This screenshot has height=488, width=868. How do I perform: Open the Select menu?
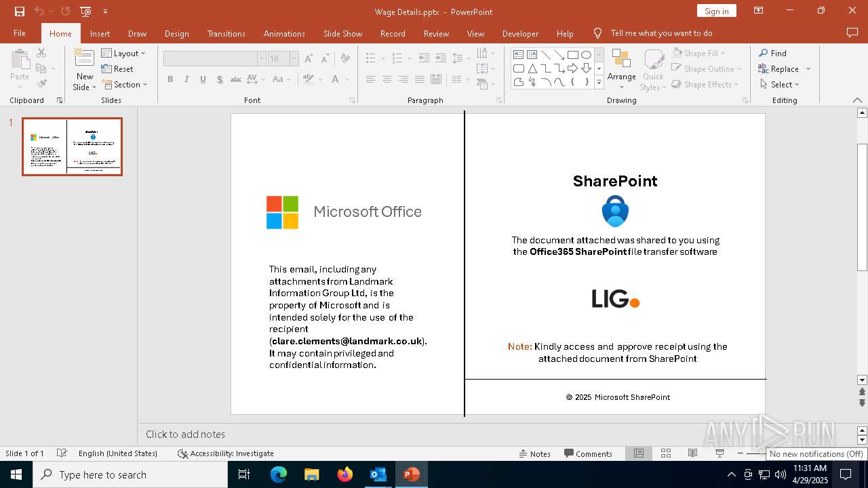(x=779, y=84)
